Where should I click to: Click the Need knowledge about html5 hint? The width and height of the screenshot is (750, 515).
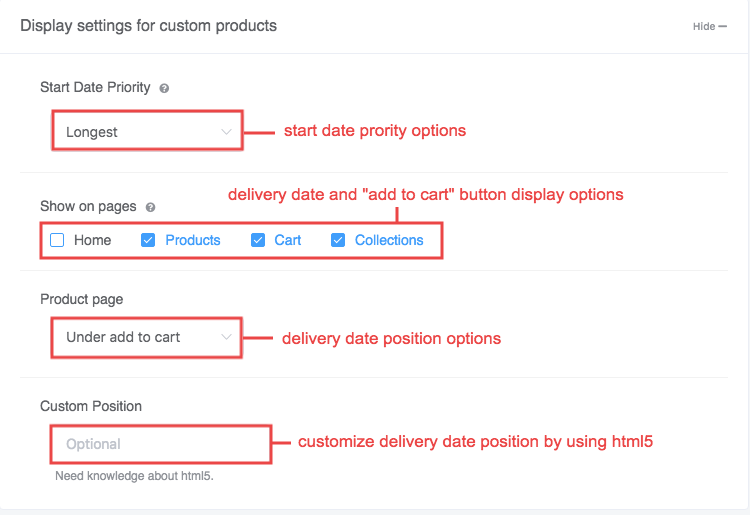click(x=134, y=476)
